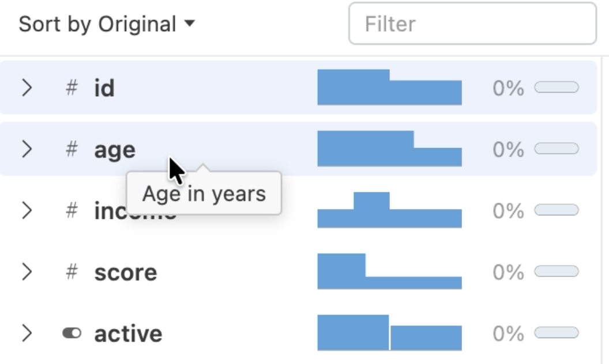Open the histogram for the age column
Viewport: 609px width, 364px height.
389,149
